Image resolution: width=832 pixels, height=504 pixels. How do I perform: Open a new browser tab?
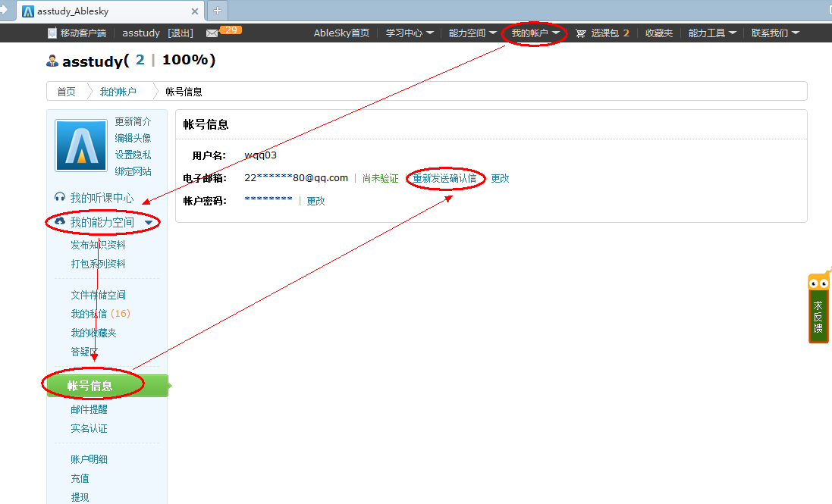pyautogui.click(x=218, y=11)
